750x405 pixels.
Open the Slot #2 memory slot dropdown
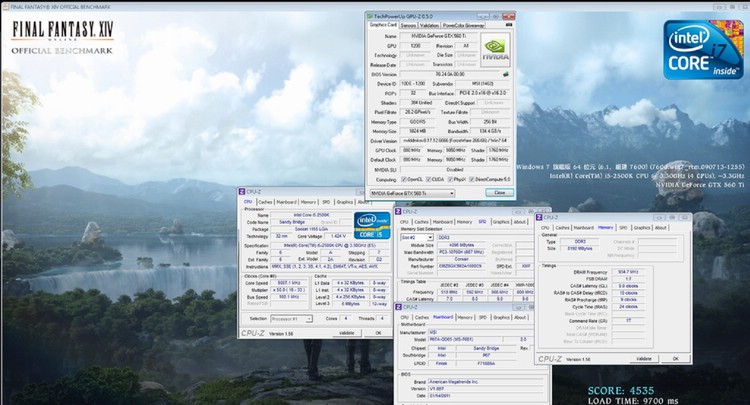coord(417,237)
